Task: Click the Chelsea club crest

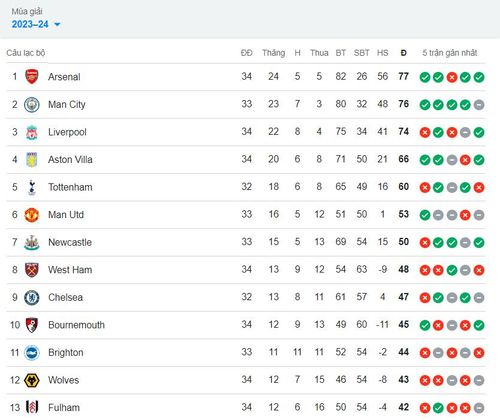Action: [32, 297]
